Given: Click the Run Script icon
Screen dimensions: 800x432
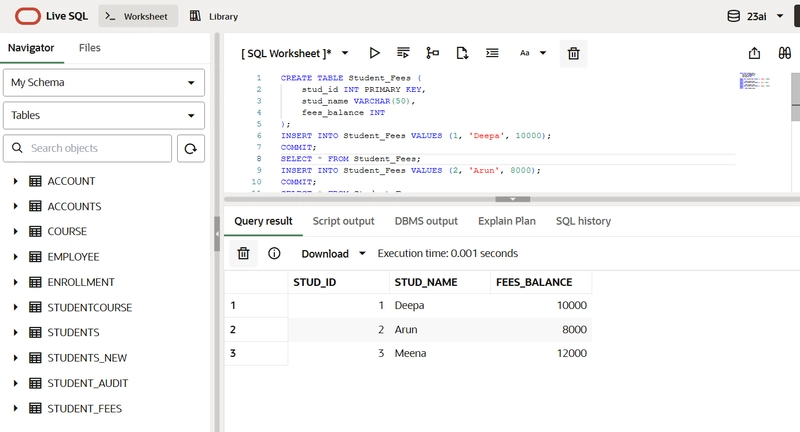Looking at the screenshot, I should click(404, 53).
